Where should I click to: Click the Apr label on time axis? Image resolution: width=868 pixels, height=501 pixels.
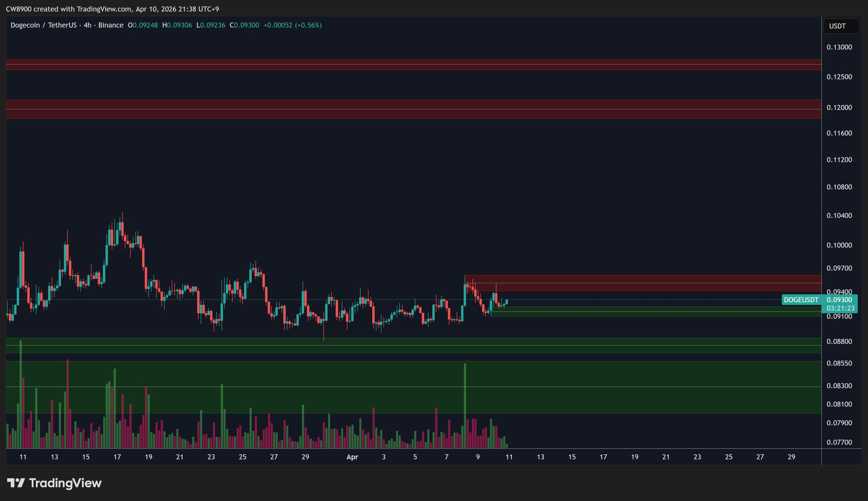coord(352,457)
